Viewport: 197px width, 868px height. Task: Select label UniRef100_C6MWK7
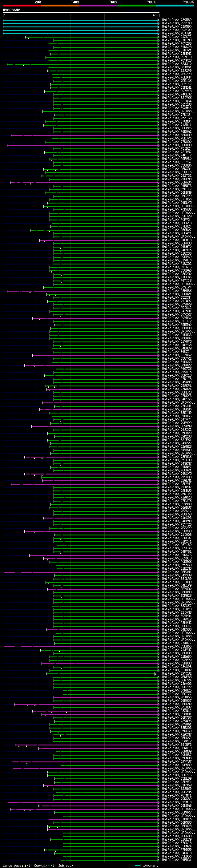point(177,812)
